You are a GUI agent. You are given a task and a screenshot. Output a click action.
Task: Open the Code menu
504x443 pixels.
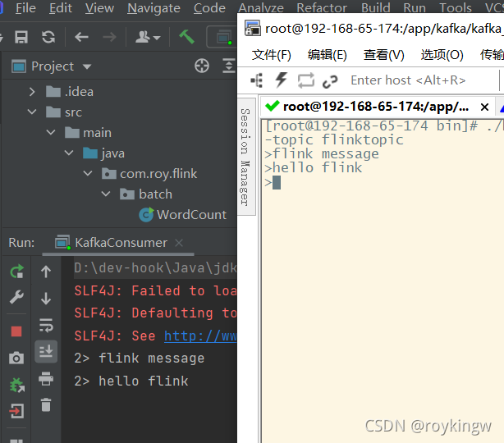pos(209,7)
